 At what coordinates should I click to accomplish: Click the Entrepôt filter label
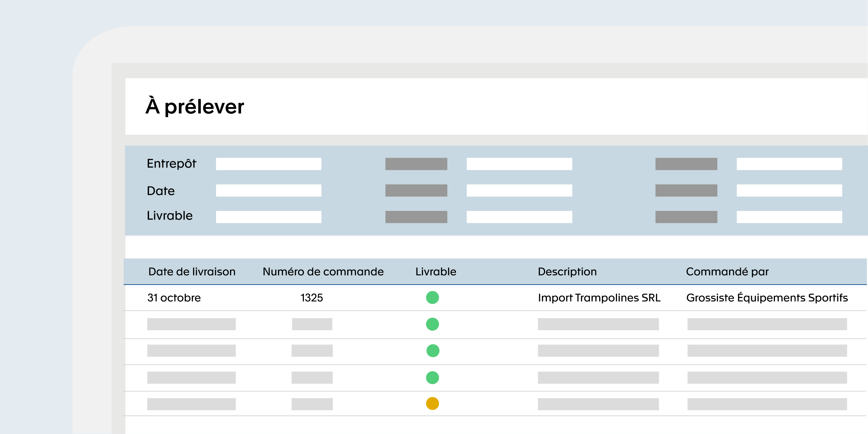171,164
